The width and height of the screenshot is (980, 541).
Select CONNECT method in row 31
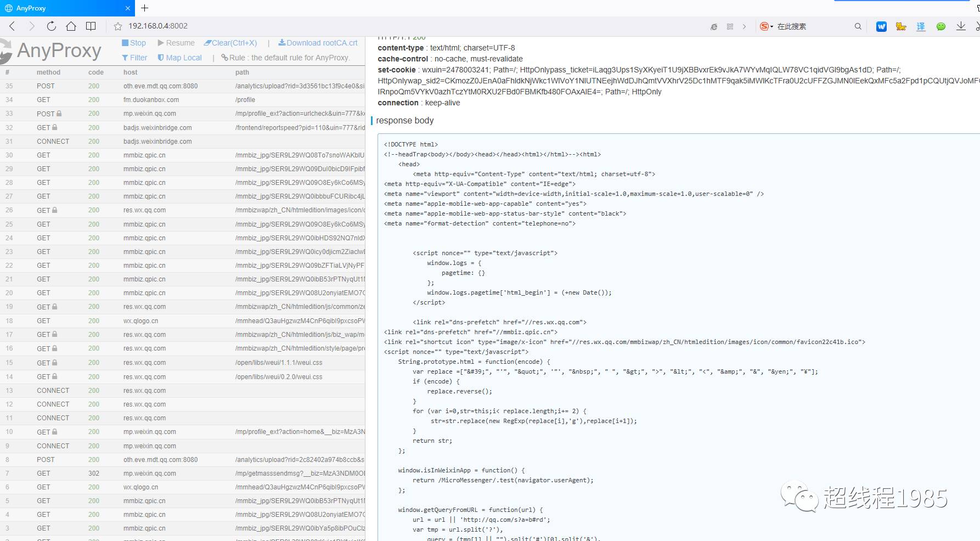click(53, 142)
